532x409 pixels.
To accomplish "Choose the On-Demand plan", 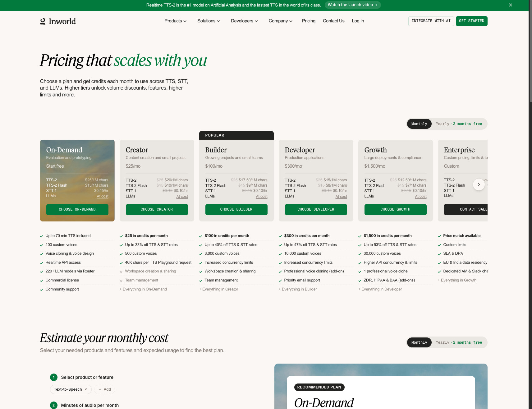I will 77,210.
